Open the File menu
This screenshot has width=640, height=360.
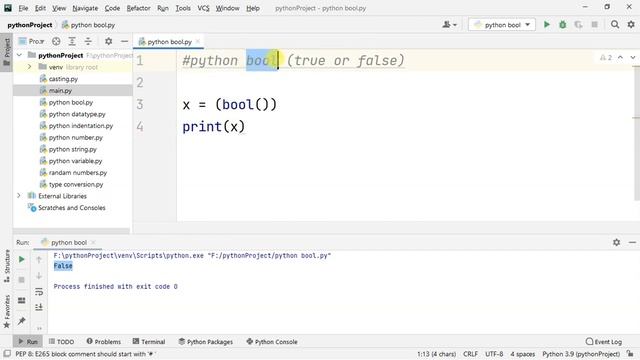(x=23, y=8)
